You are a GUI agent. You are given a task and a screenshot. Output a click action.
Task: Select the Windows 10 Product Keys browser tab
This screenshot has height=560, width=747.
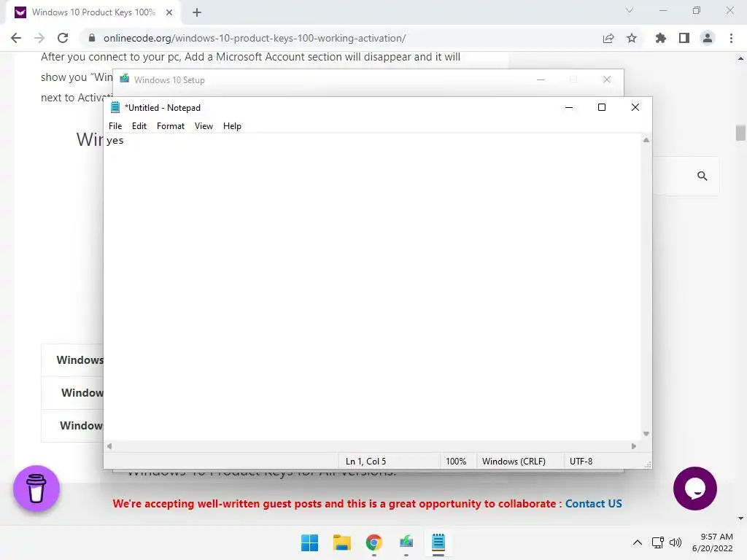(x=93, y=12)
